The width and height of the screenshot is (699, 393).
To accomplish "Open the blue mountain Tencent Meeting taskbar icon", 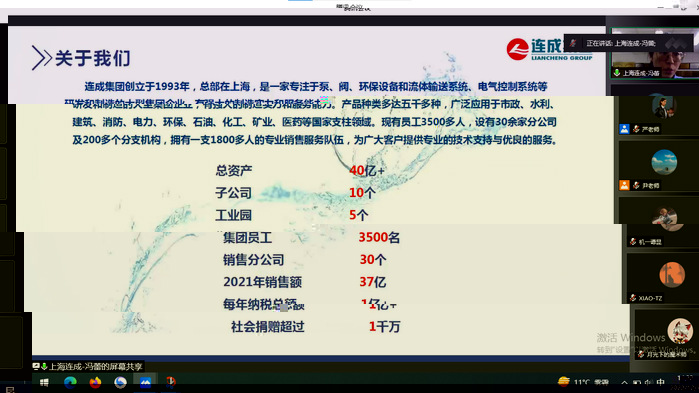I will 145,382.
